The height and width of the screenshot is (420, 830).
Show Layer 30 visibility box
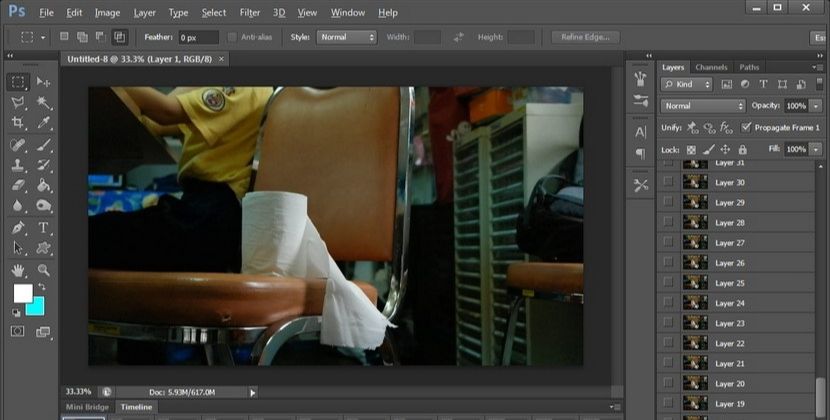669,182
